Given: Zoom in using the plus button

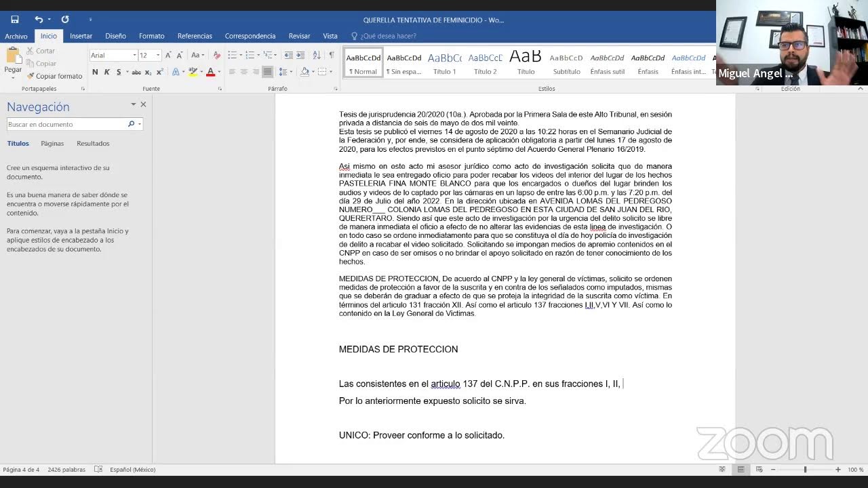Looking at the screenshot, I should 837,469.
